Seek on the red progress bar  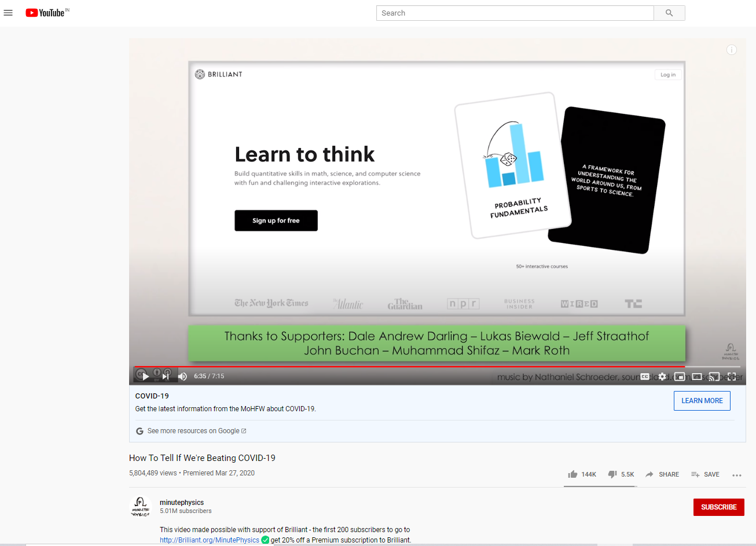coord(437,367)
